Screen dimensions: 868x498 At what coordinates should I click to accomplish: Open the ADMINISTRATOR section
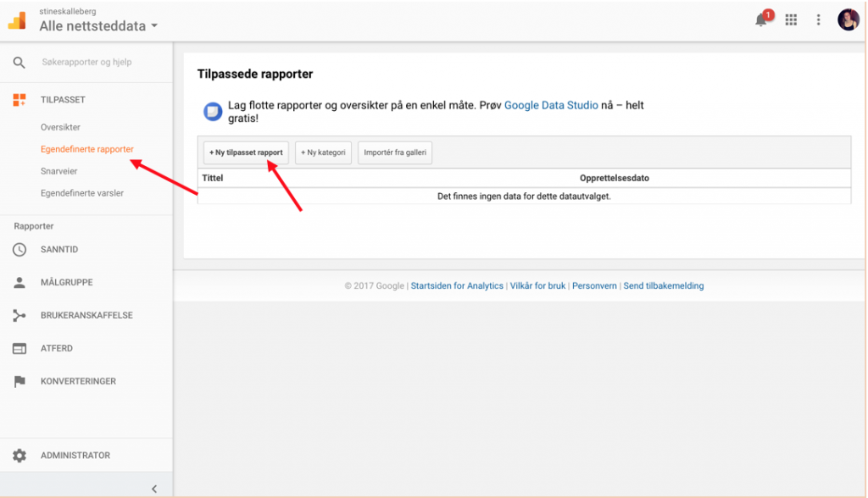click(75, 456)
